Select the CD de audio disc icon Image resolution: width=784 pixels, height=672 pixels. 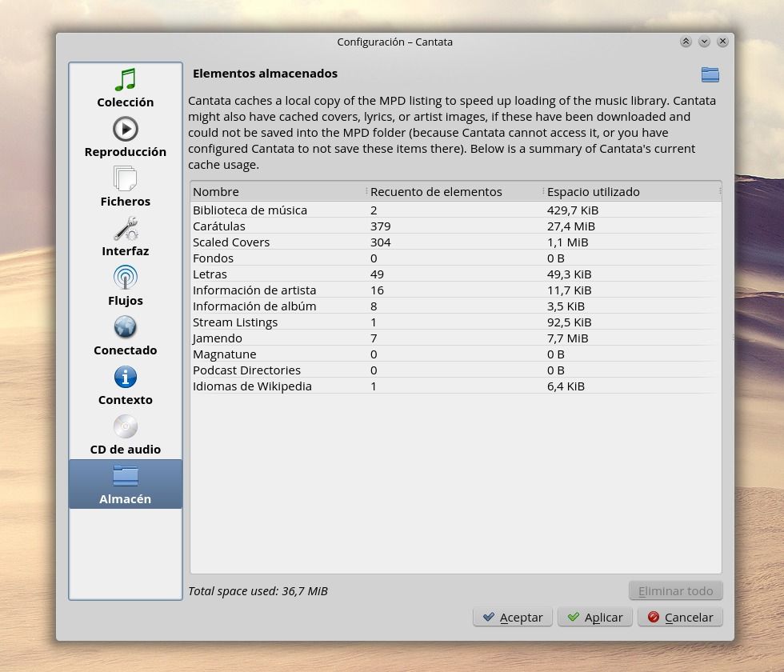pyautogui.click(x=126, y=426)
